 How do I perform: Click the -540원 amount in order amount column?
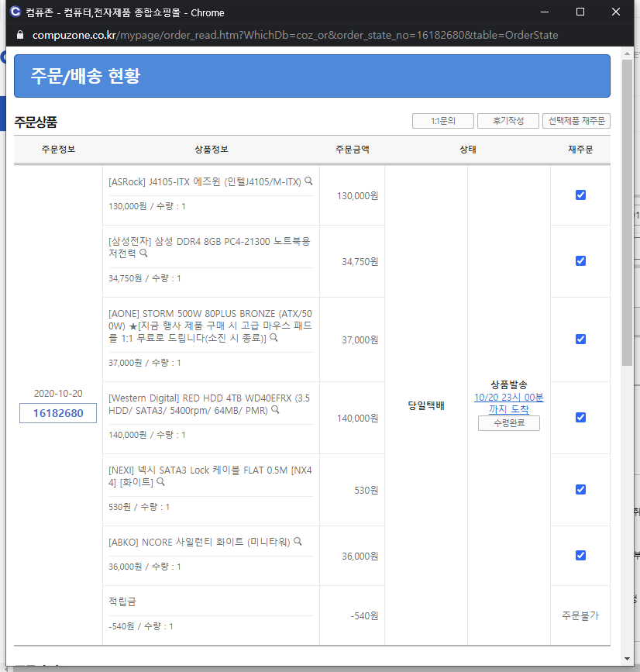click(364, 616)
